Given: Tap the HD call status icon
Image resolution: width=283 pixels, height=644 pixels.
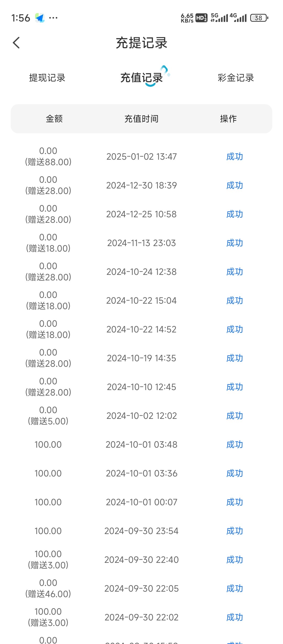Looking at the screenshot, I should point(201,18).
